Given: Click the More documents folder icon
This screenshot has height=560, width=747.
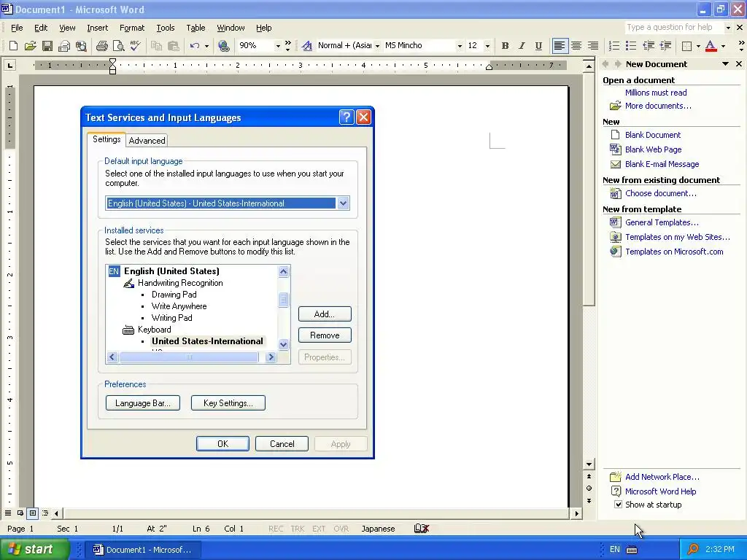Looking at the screenshot, I should (616, 106).
